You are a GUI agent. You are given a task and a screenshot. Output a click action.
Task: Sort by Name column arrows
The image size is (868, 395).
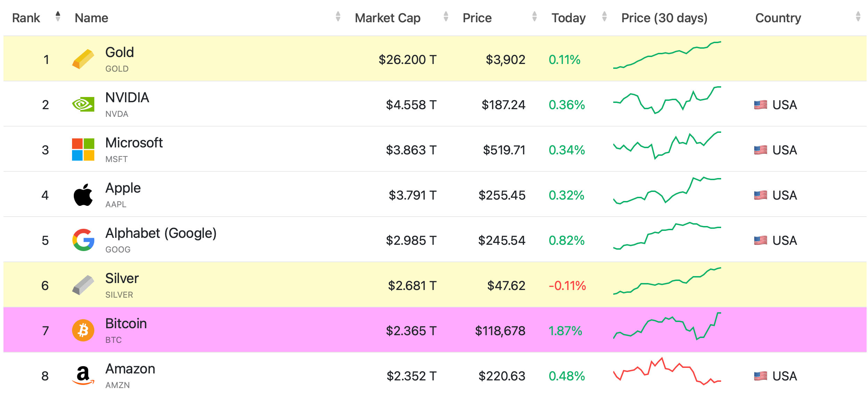pos(338,16)
